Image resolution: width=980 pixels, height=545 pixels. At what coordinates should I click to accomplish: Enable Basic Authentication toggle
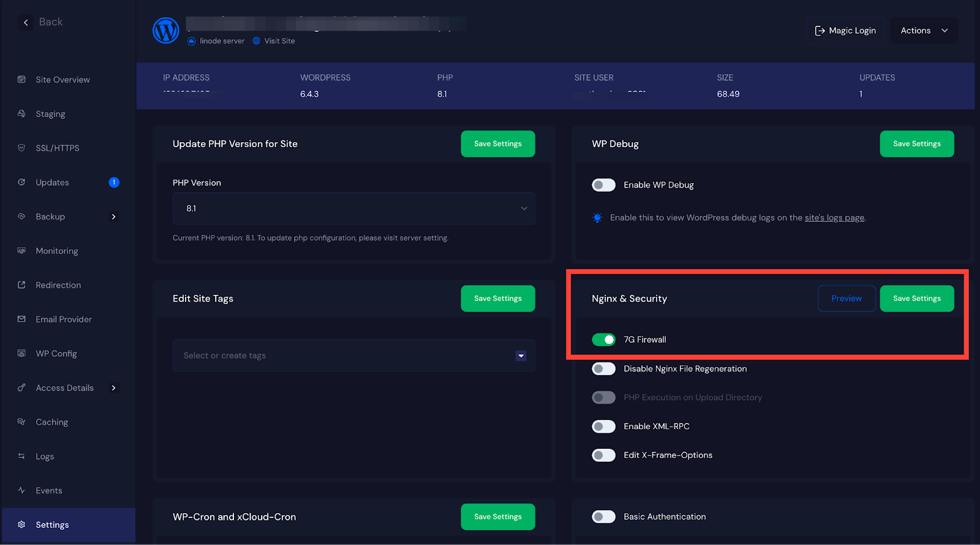603,517
